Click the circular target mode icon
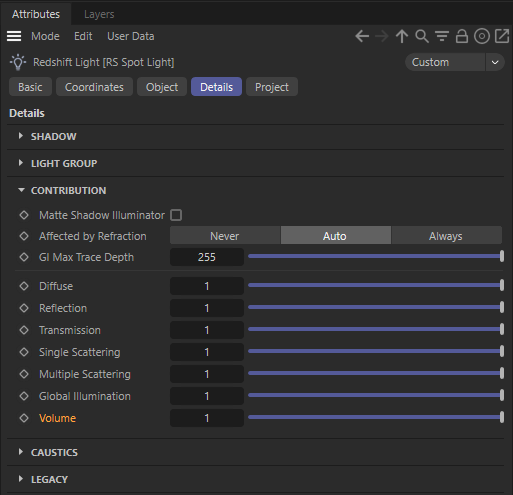The height and width of the screenshot is (495, 513). pyautogui.click(x=482, y=36)
